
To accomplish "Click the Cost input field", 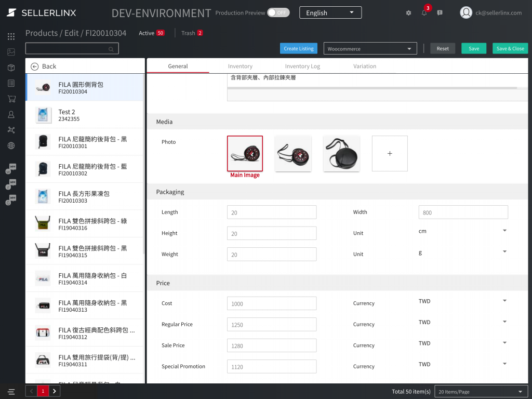I will click(272, 303).
